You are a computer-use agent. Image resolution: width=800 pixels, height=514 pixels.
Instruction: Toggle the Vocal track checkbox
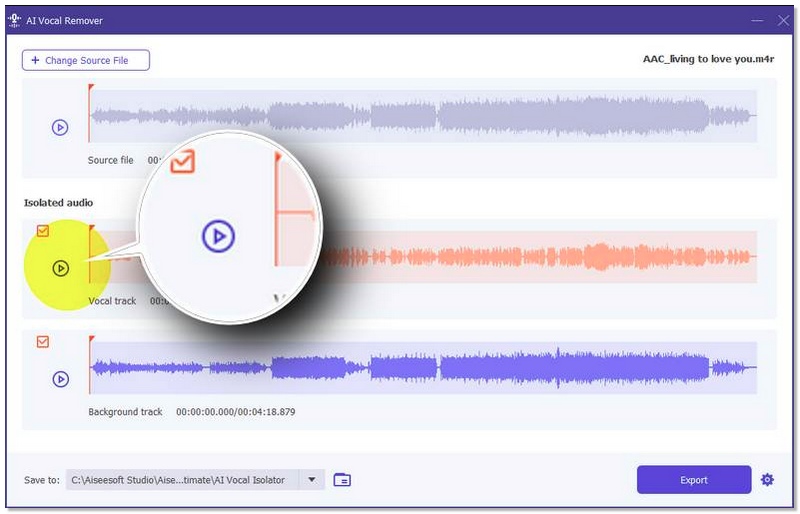tap(42, 231)
